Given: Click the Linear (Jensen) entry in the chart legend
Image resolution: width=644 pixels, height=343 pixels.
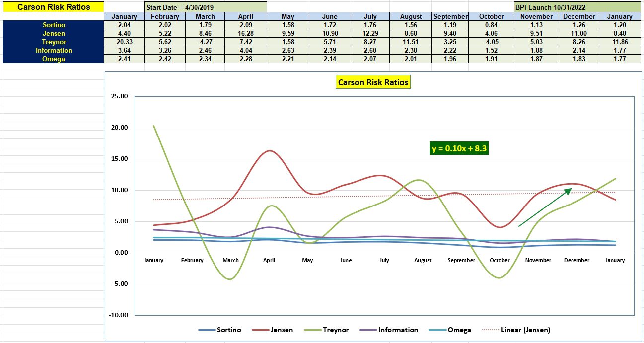Looking at the screenshot, I should (516, 330).
